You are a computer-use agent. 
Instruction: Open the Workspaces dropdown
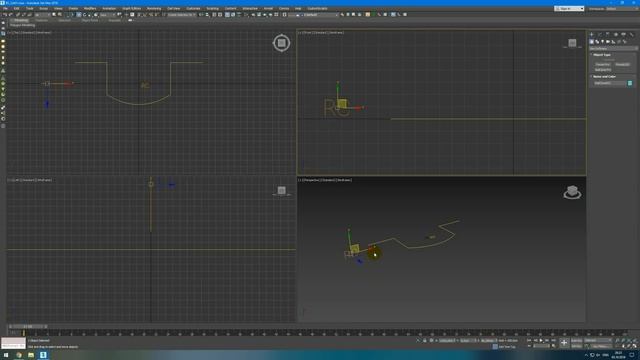pyautogui.click(x=622, y=8)
